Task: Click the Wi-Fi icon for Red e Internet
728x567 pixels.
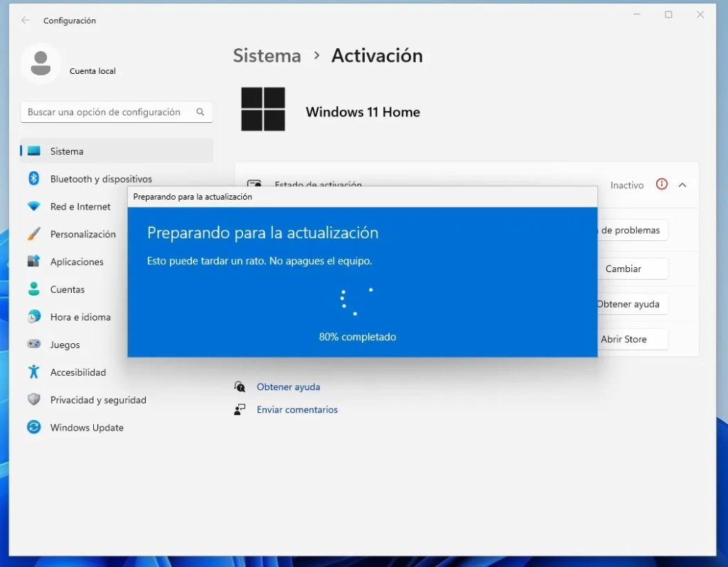Action: pyautogui.click(x=34, y=206)
